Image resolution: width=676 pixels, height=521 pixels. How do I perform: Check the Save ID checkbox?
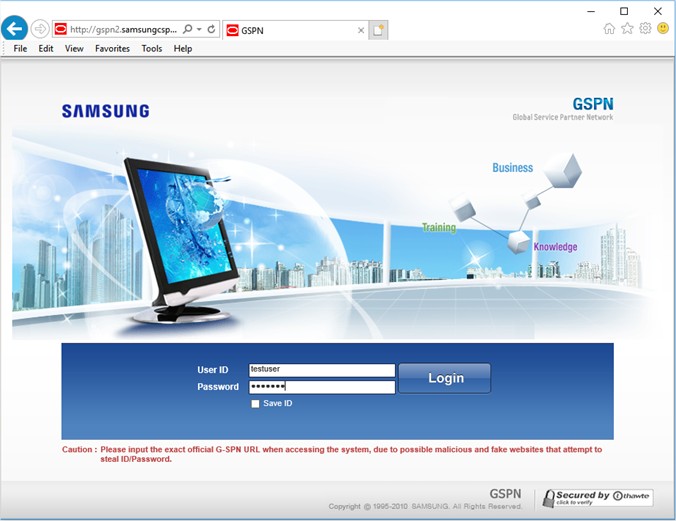click(x=255, y=404)
